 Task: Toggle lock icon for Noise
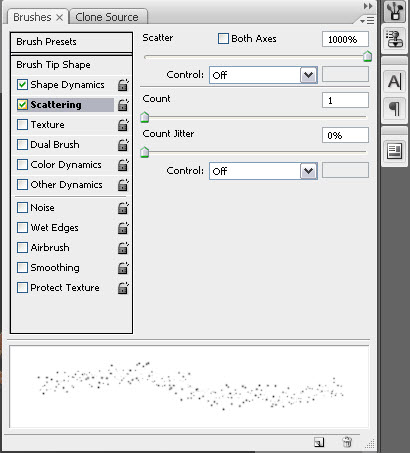(x=123, y=208)
